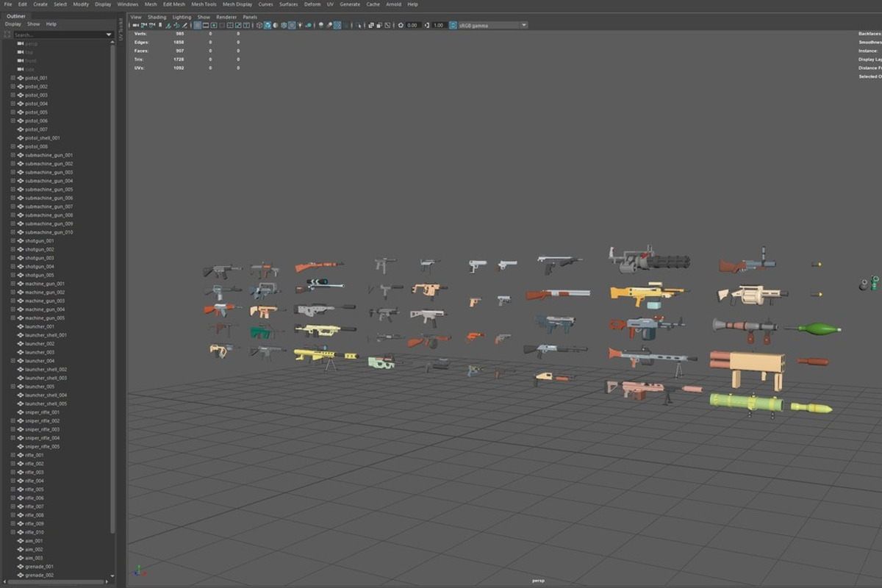The width and height of the screenshot is (882, 588).
Task: Click the Exposure reset icon
Action: tap(400, 25)
